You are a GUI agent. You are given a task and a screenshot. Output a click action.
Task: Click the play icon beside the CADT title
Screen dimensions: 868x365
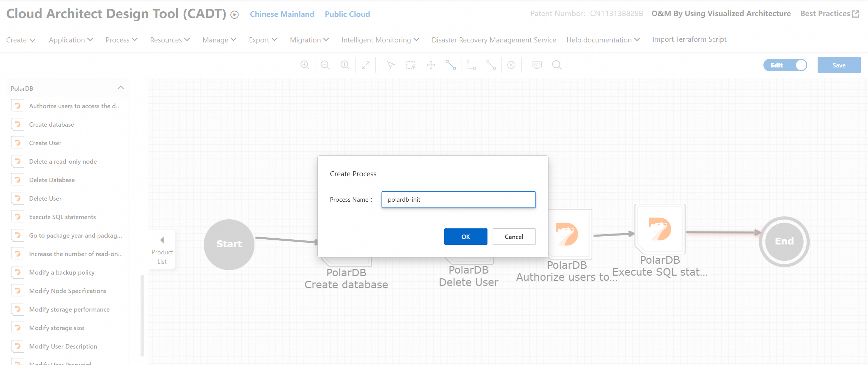[234, 15]
